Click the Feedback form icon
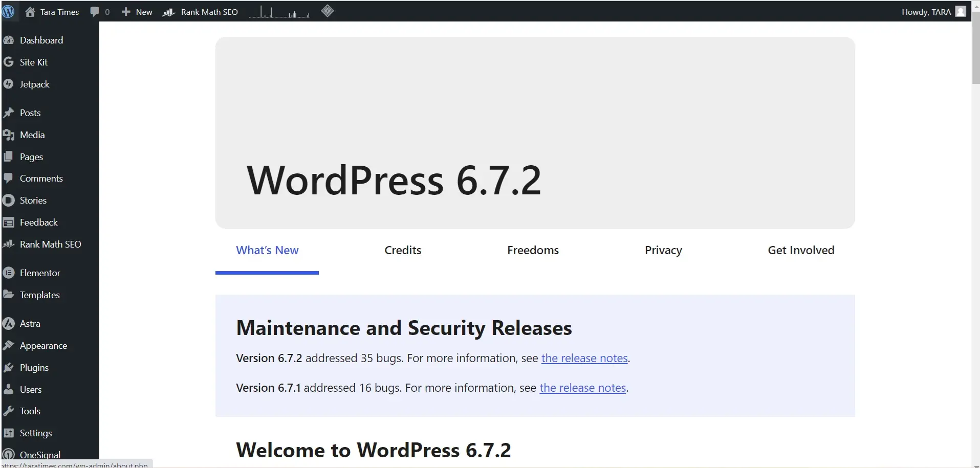Screen dimensions: 980x468 (9, 222)
